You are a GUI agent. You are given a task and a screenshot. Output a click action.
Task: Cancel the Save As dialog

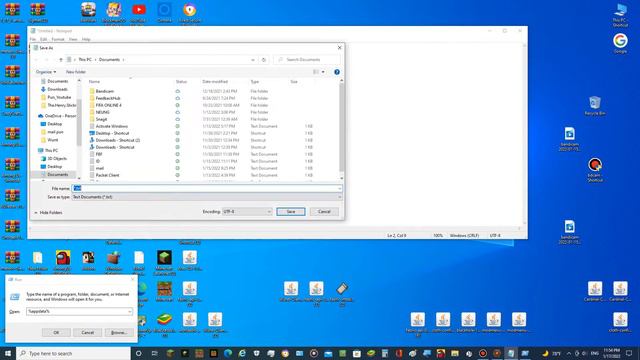(x=324, y=211)
